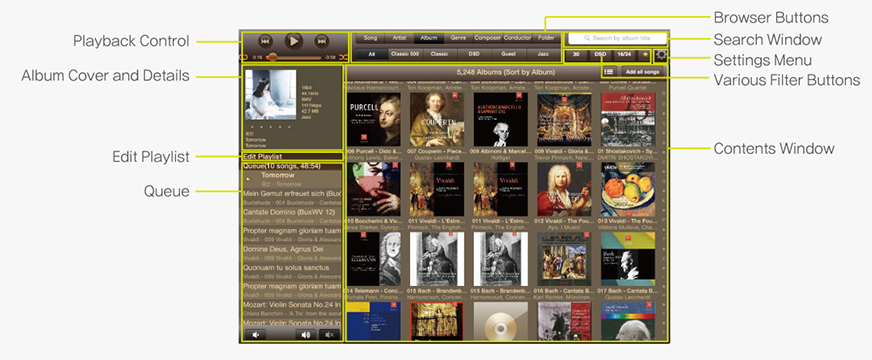Mute audio with the mute icon
The image size is (872, 360).
tap(329, 334)
